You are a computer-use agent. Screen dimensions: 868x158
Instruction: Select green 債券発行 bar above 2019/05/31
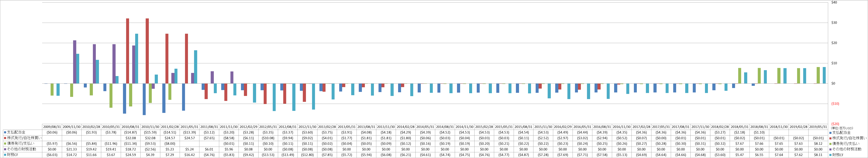pyautogui.click(x=818, y=75)
